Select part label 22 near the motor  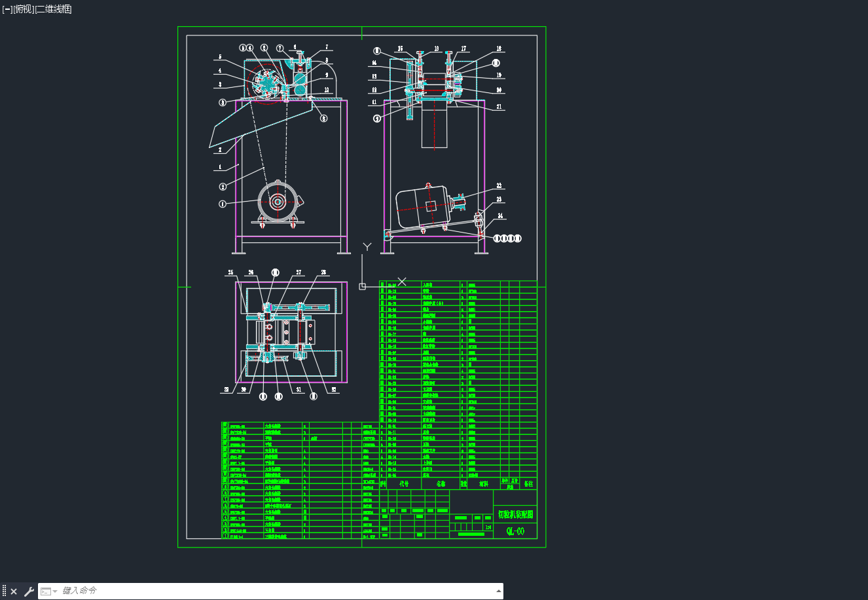499,186
